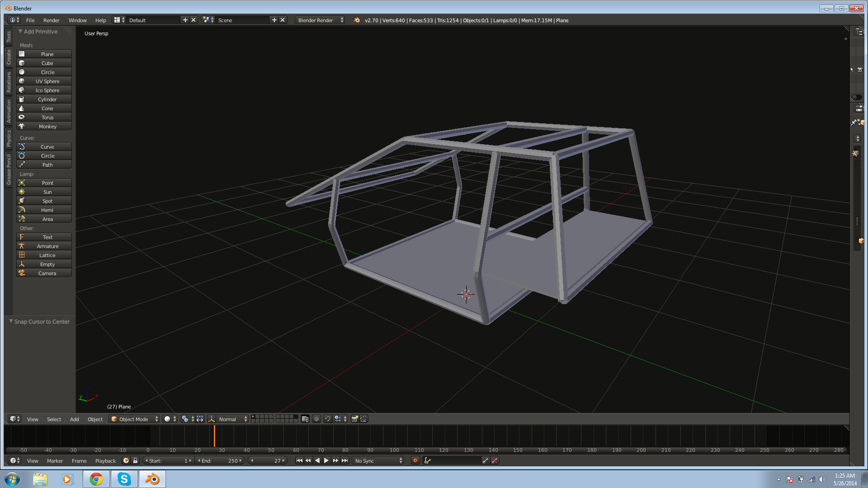868x488 pixels.
Task: Click the 3D manipulator axes icon
Action: (x=212, y=419)
